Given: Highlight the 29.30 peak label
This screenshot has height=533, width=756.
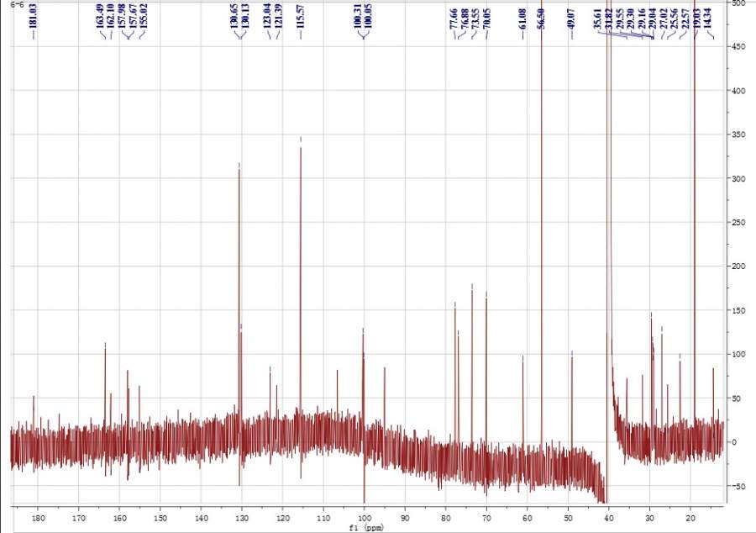Looking at the screenshot, I should click(x=631, y=18).
